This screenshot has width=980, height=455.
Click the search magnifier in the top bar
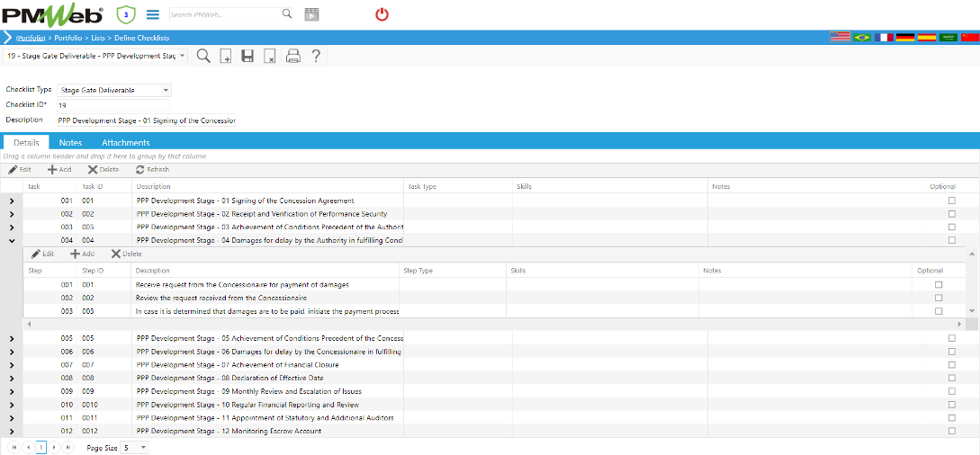click(x=287, y=13)
